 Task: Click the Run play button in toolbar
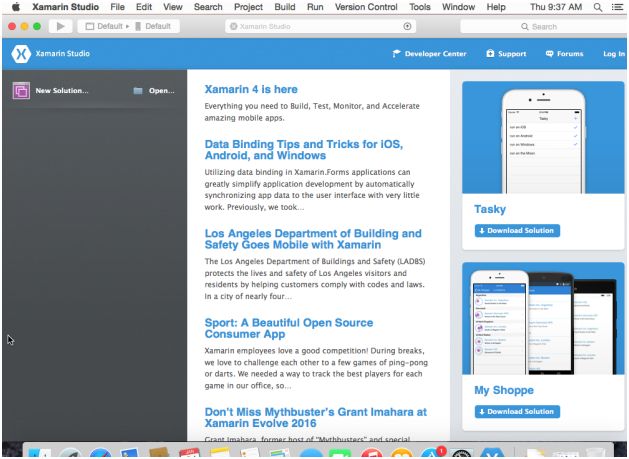pyautogui.click(x=61, y=26)
